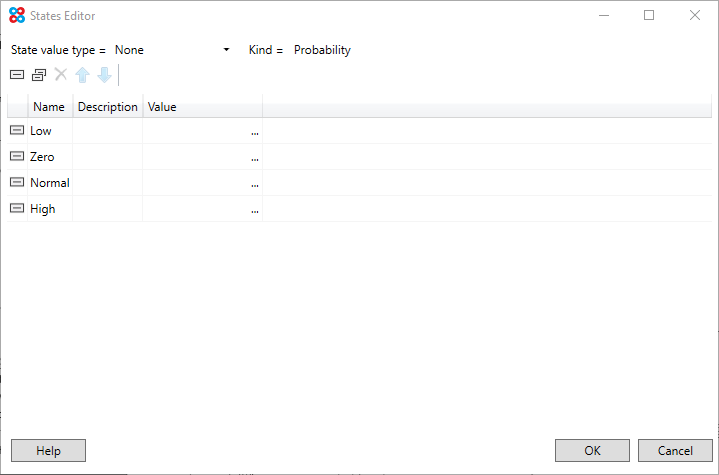
Task: Click the move state up arrow
Action: coord(83,75)
